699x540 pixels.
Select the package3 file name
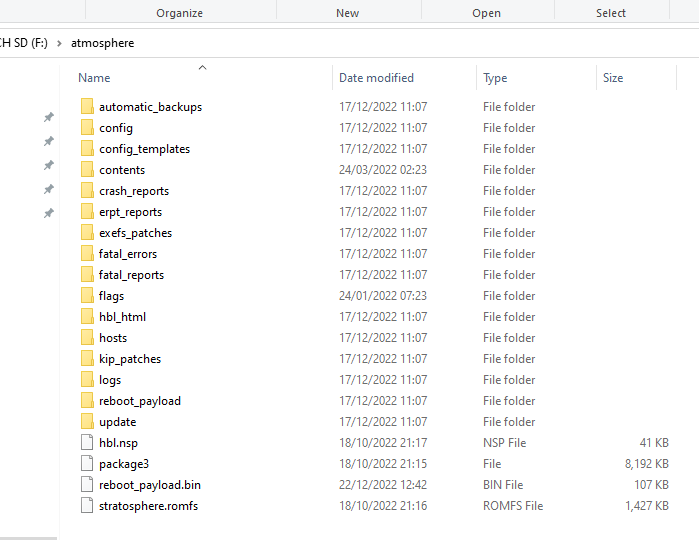pos(124,464)
